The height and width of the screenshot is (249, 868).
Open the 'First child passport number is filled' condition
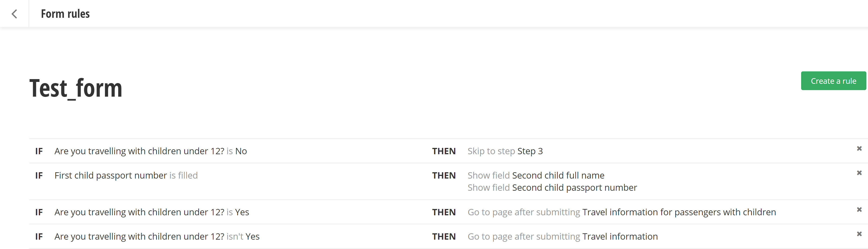(126, 176)
